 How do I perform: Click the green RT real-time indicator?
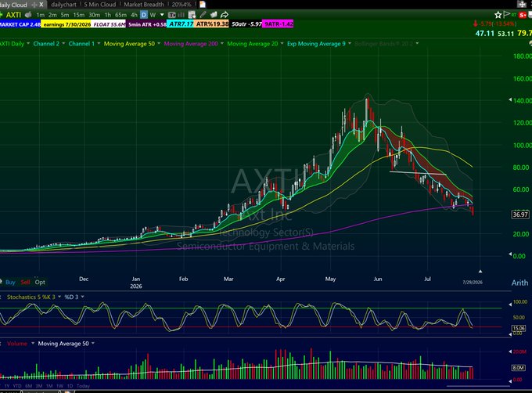(x=514, y=15)
